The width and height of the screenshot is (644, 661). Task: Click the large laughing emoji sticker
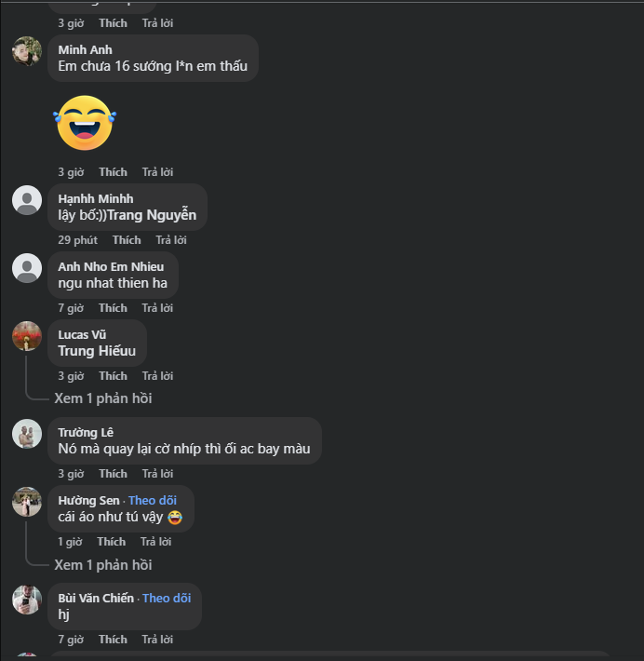pos(85,123)
